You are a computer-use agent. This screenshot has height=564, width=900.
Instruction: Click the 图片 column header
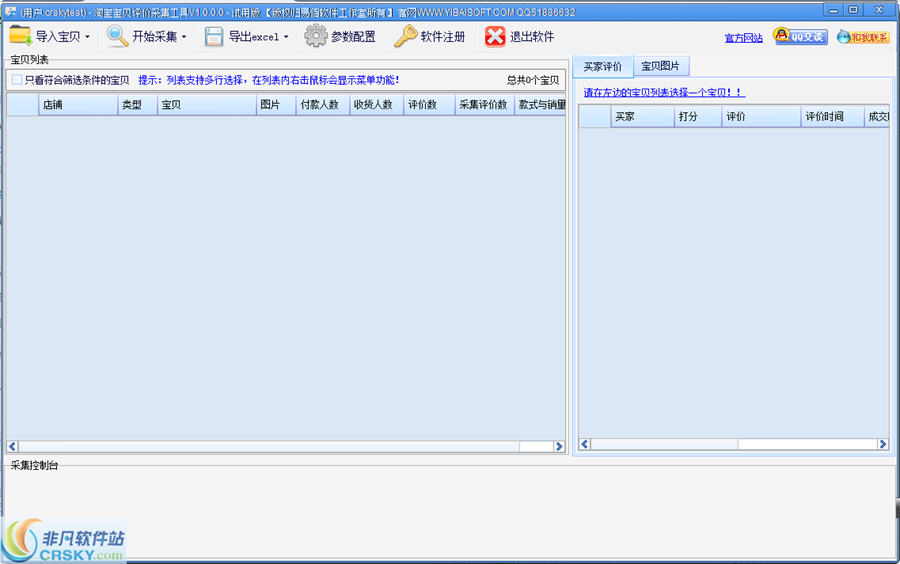276,104
